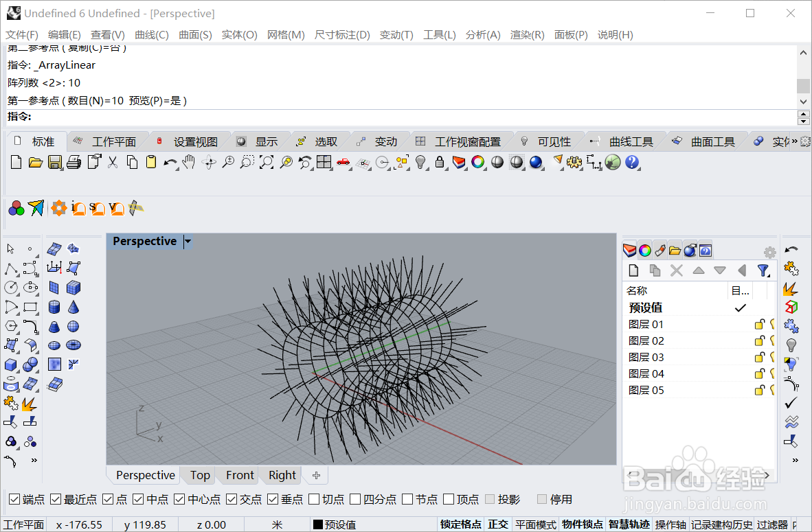
Task: Enable the 停用 checkbox
Action: pos(542,500)
